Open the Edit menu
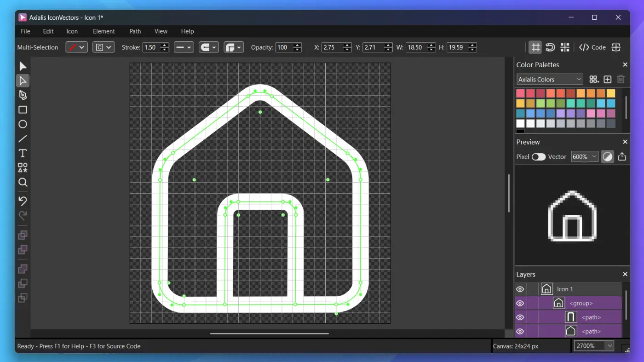 (48, 31)
